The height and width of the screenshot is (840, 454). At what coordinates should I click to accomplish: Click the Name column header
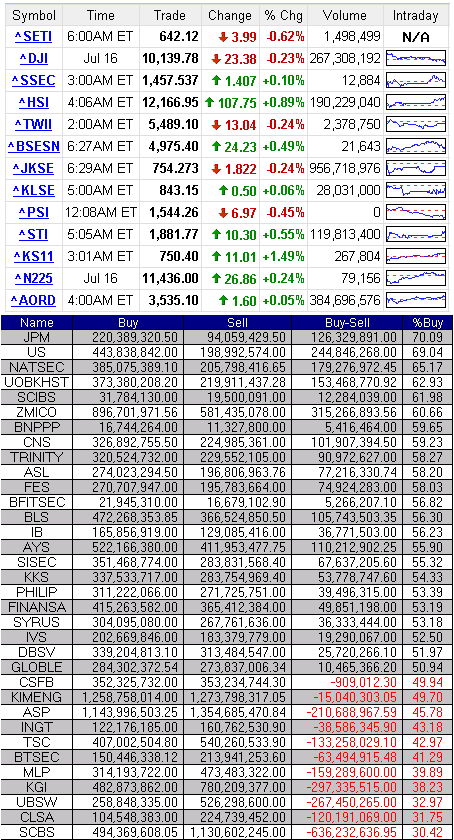point(37,323)
